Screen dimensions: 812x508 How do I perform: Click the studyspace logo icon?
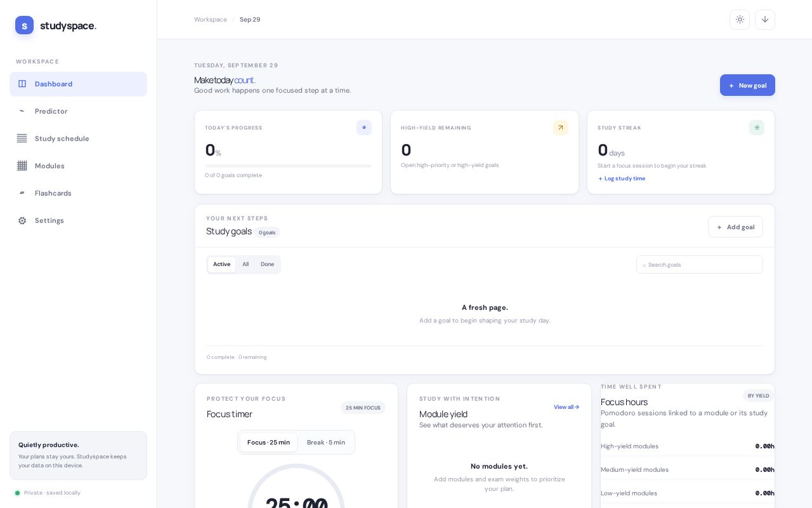[24, 25]
